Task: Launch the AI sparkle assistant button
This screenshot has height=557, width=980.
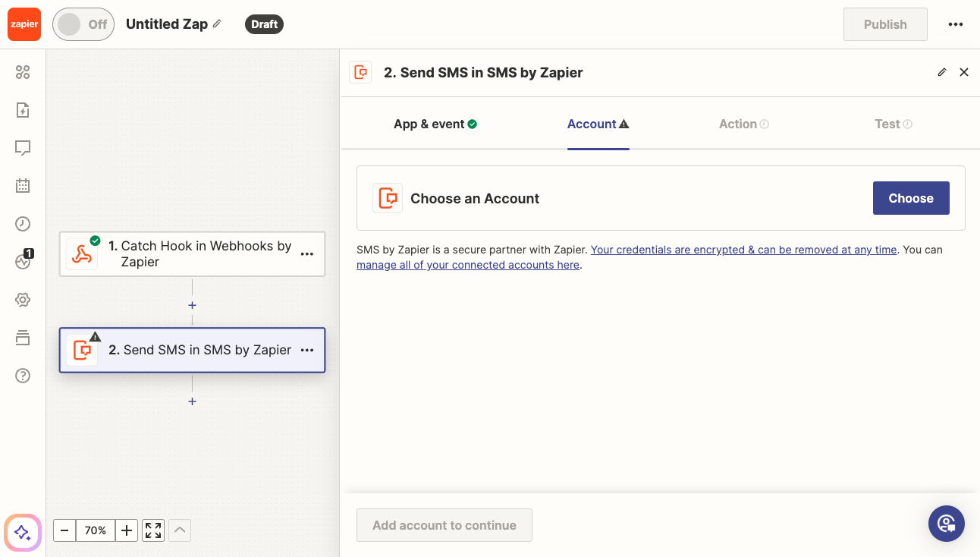Action: click(23, 532)
